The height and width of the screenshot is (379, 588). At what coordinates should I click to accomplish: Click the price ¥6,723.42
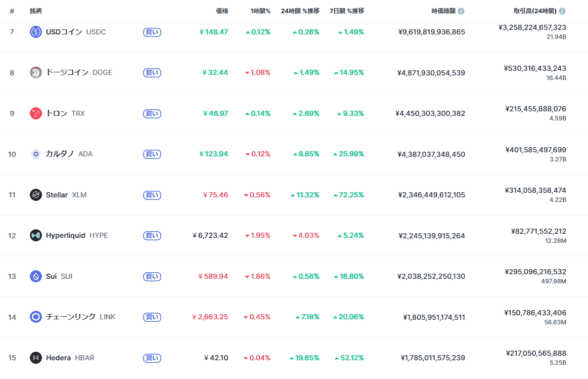210,235
